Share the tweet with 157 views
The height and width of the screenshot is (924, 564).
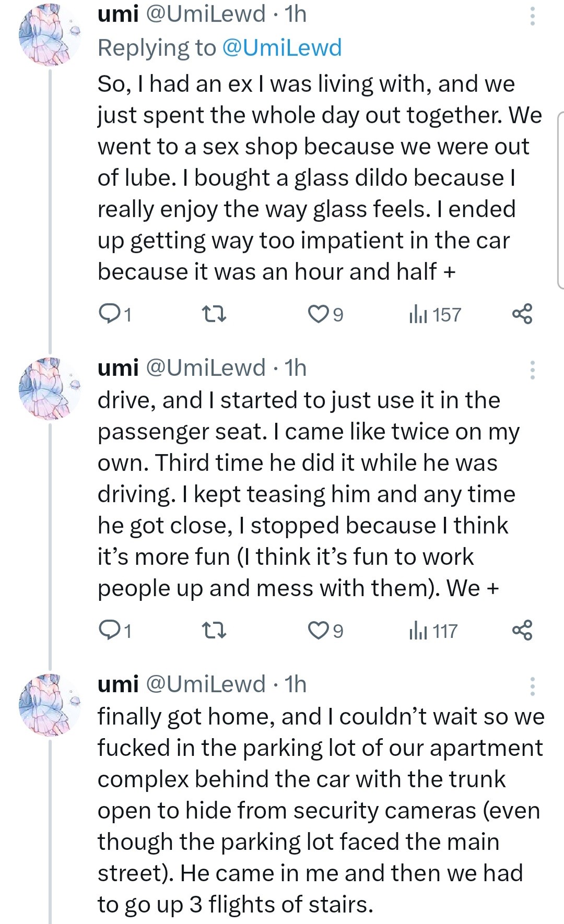coord(522,314)
